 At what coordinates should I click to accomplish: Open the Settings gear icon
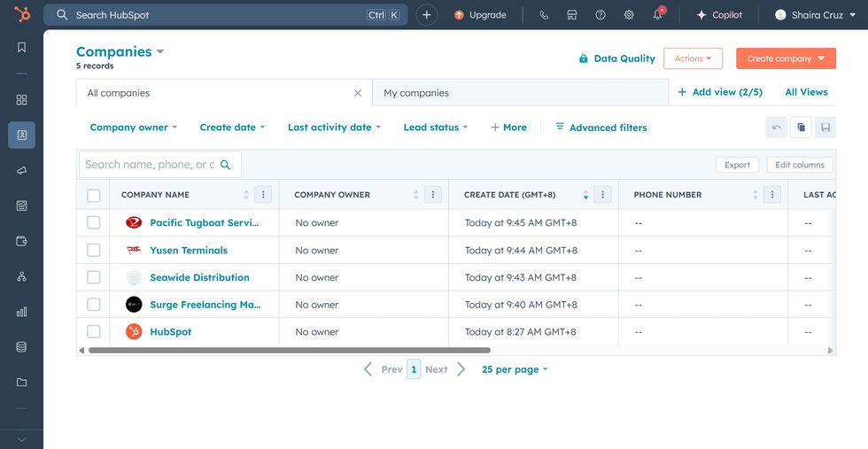pyautogui.click(x=629, y=15)
